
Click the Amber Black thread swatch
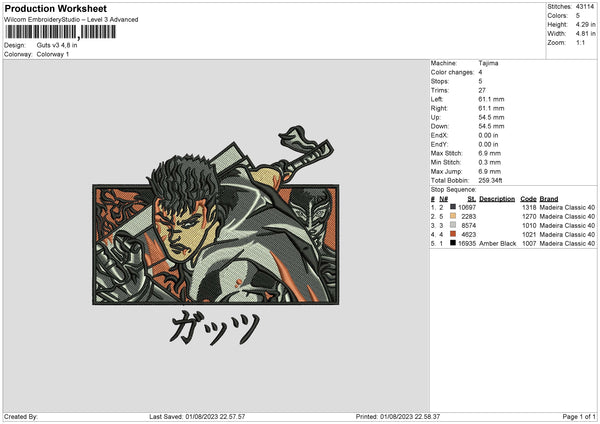(x=453, y=243)
